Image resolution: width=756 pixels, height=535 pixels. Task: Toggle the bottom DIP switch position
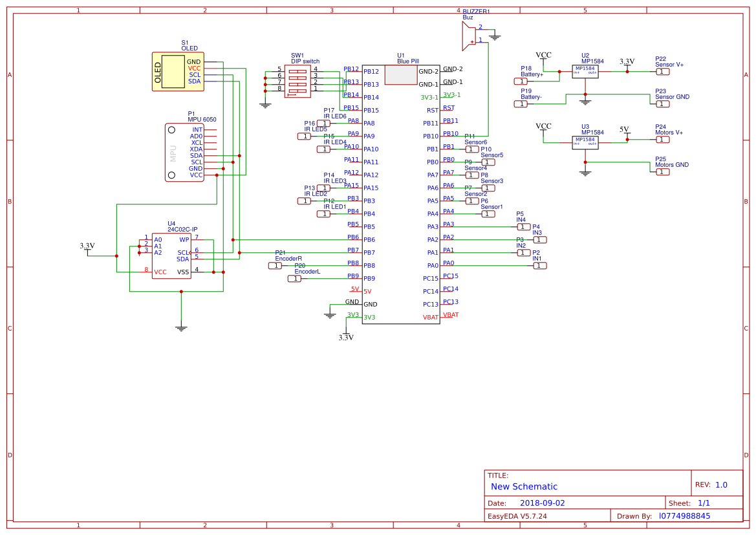click(297, 91)
